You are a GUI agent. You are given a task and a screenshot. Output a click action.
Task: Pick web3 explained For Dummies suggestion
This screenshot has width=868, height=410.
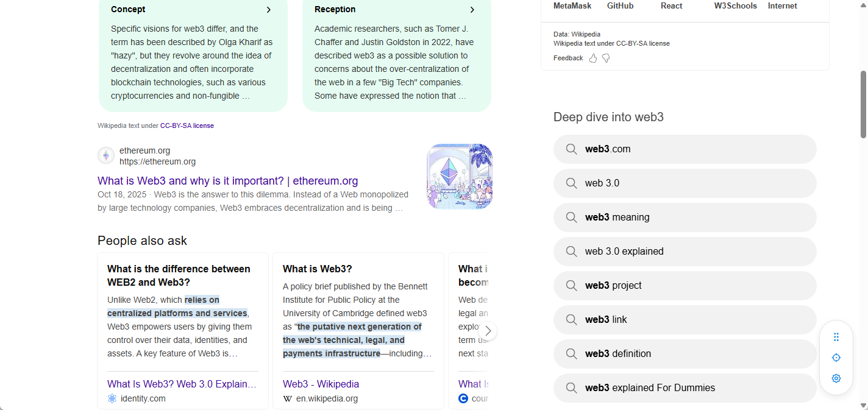[685, 388]
